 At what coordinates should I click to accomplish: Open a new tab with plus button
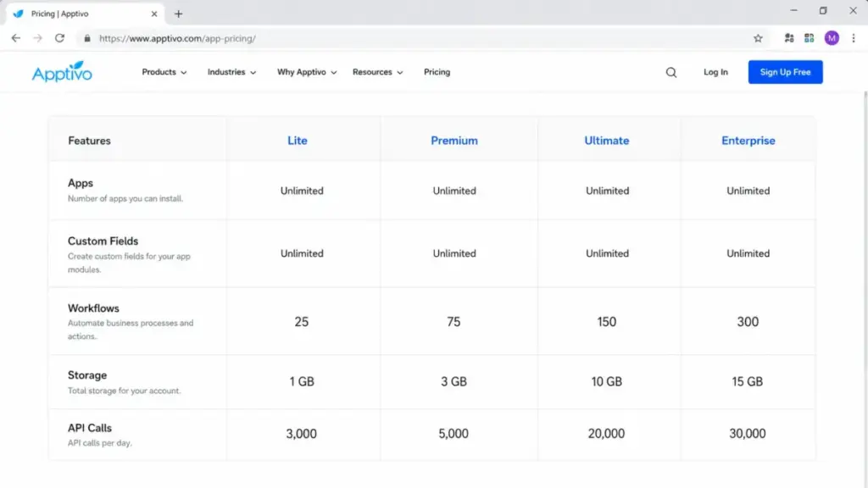point(178,14)
